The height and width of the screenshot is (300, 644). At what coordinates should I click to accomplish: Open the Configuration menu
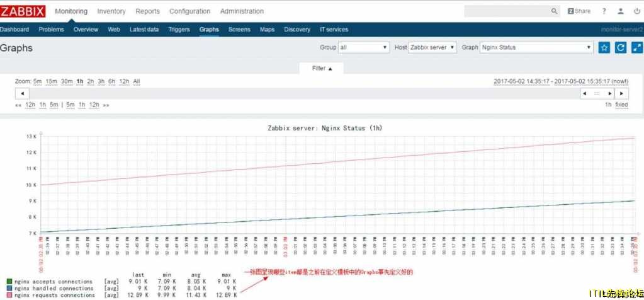click(x=189, y=11)
